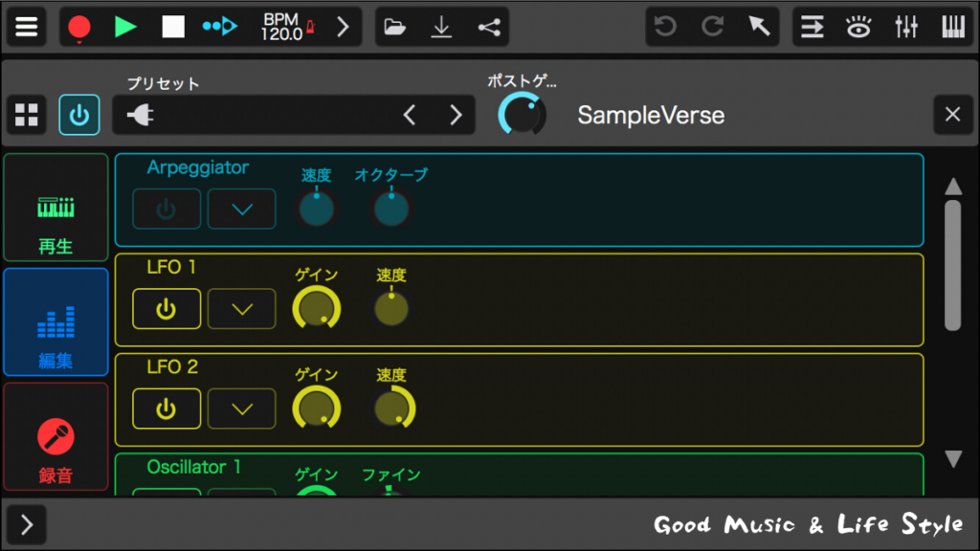Click the download/import icon
Viewport: 980px width, 551px height.
[441, 27]
